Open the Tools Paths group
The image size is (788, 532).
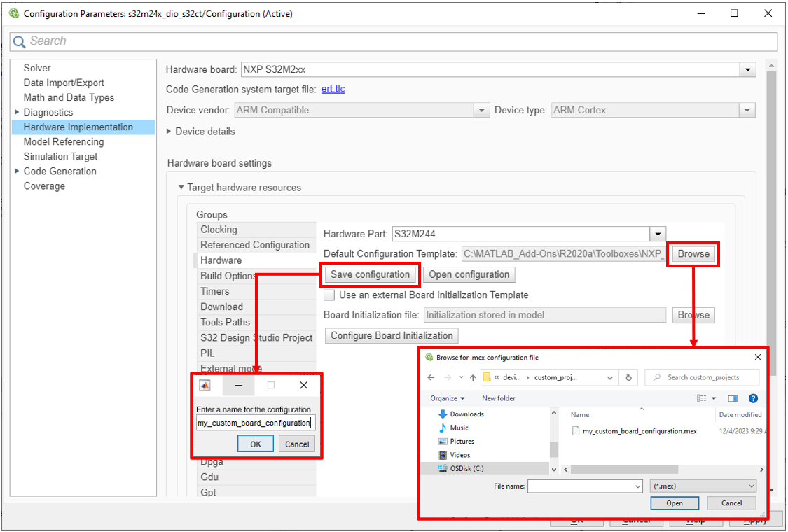click(256, 322)
